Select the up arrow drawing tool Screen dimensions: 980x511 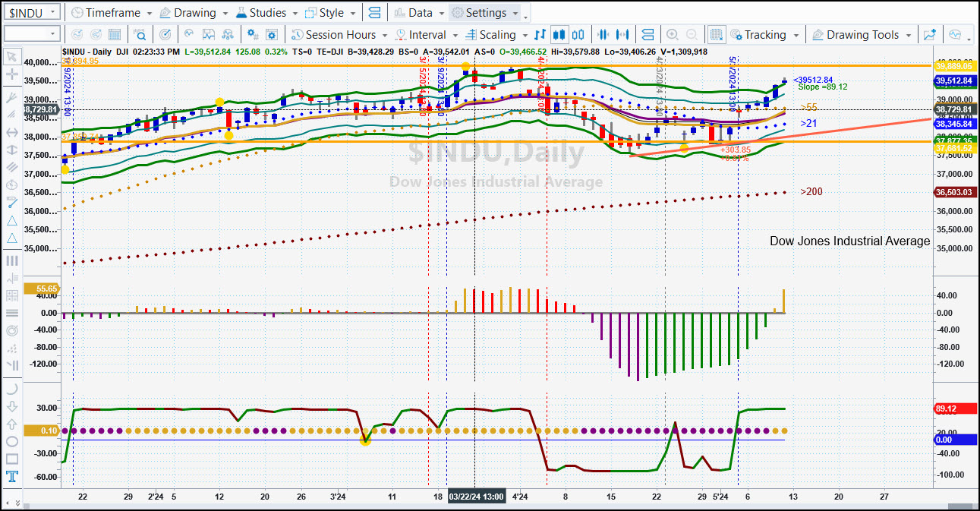click(12, 424)
